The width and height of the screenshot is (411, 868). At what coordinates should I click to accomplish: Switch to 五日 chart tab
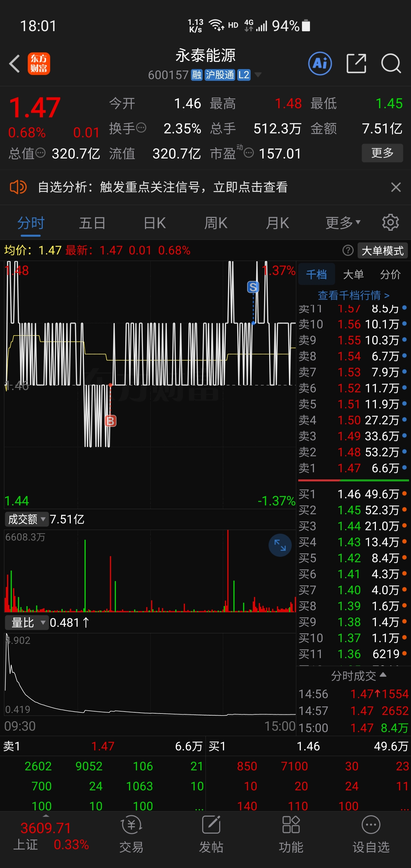92,223
